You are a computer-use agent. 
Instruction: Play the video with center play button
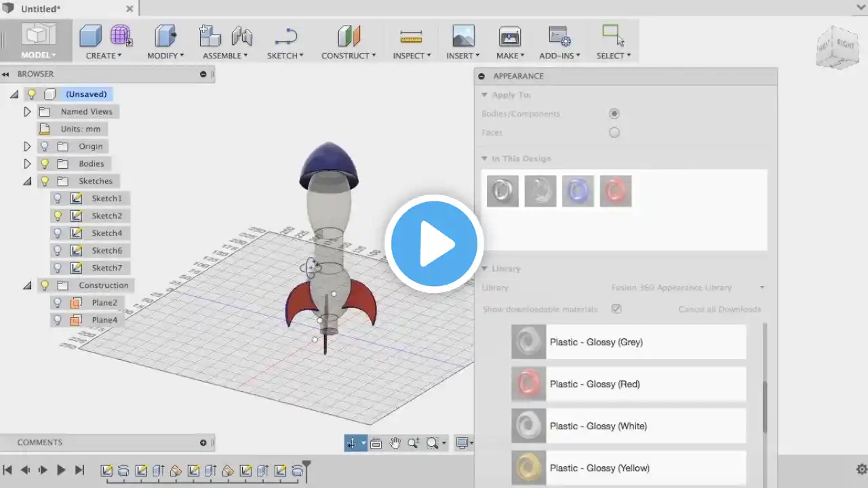434,243
